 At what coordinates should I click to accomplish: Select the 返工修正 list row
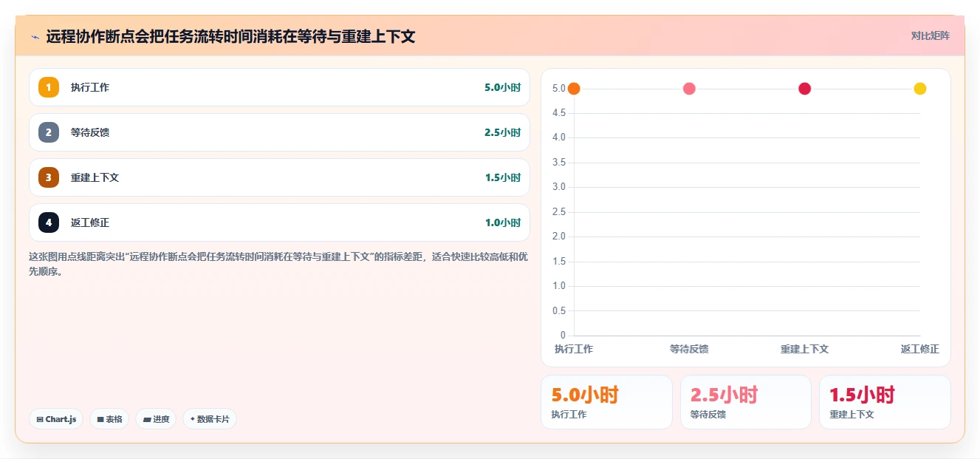[x=279, y=222]
